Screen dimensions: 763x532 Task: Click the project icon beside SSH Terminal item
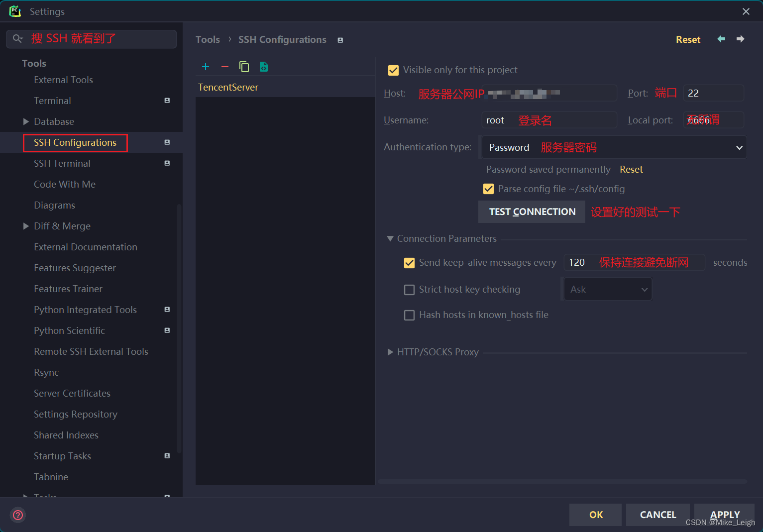(167, 163)
